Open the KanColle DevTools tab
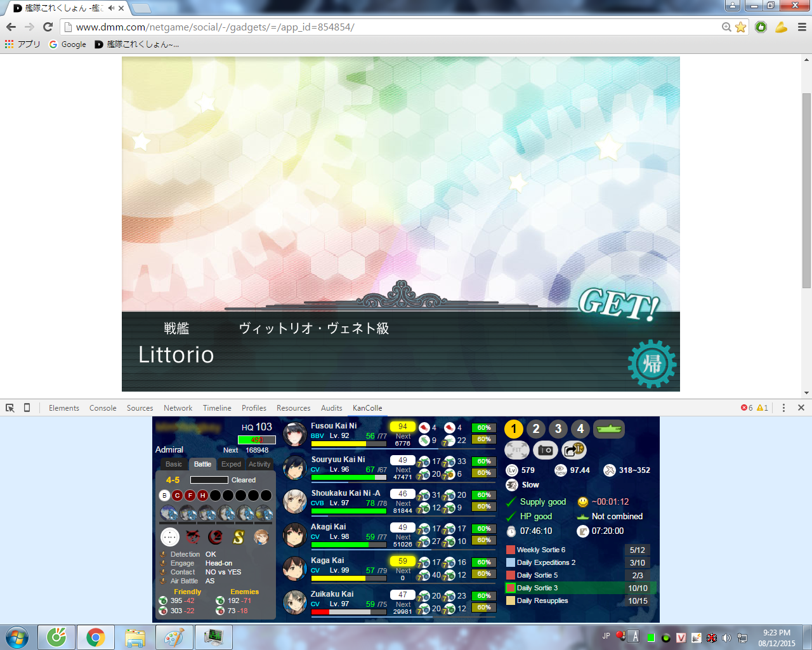This screenshot has height=650, width=812. [367, 408]
